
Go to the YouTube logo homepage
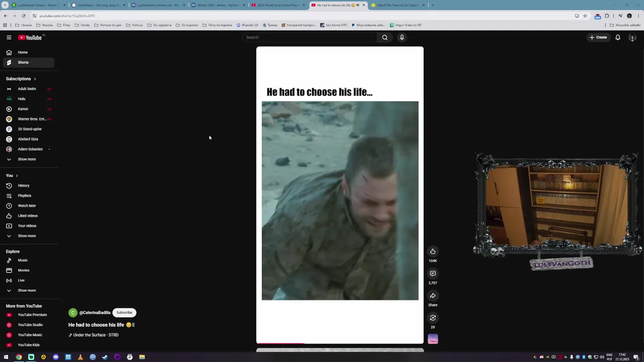click(30, 37)
